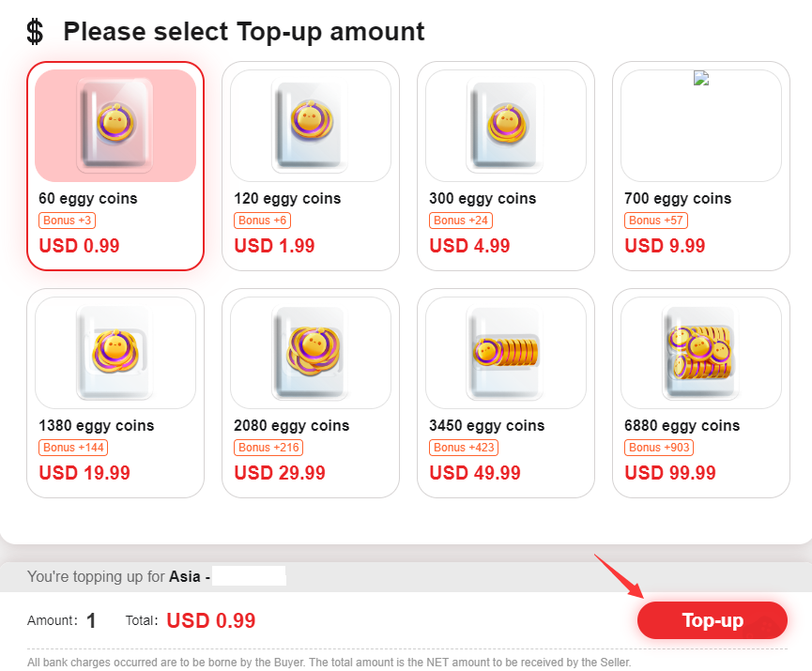Image resolution: width=812 pixels, height=671 pixels.
Task: Click the USD 29.99 price label
Action: coord(280,473)
